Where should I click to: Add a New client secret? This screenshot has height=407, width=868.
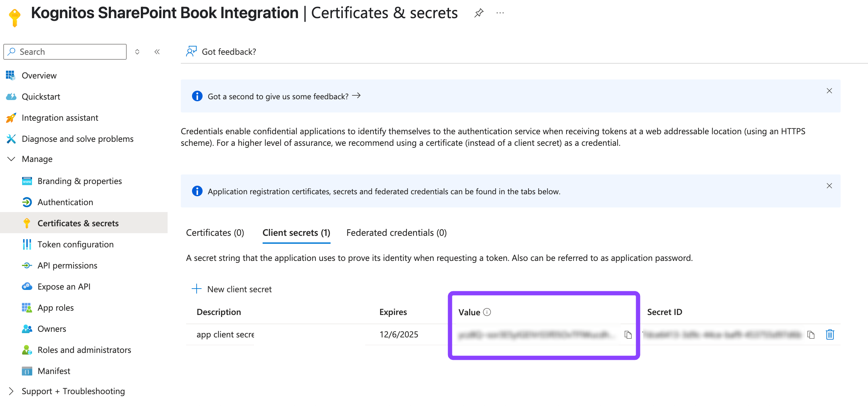[x=232, y=289]
